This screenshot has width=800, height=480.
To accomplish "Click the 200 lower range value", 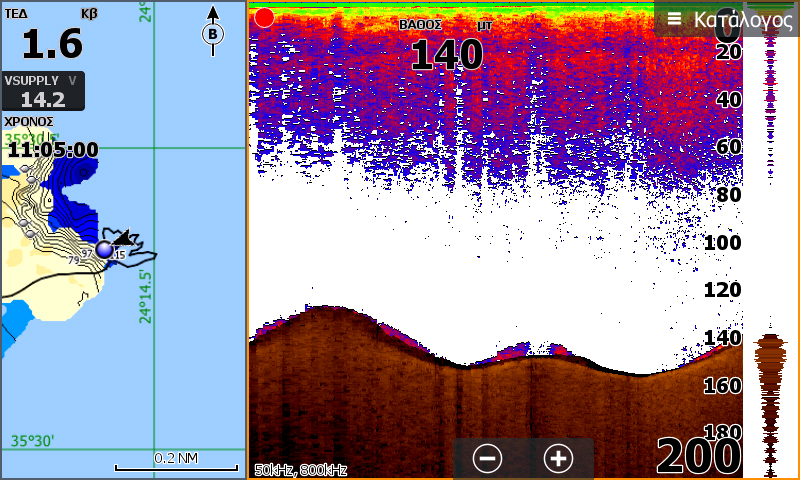I will [x=698, y=456].
